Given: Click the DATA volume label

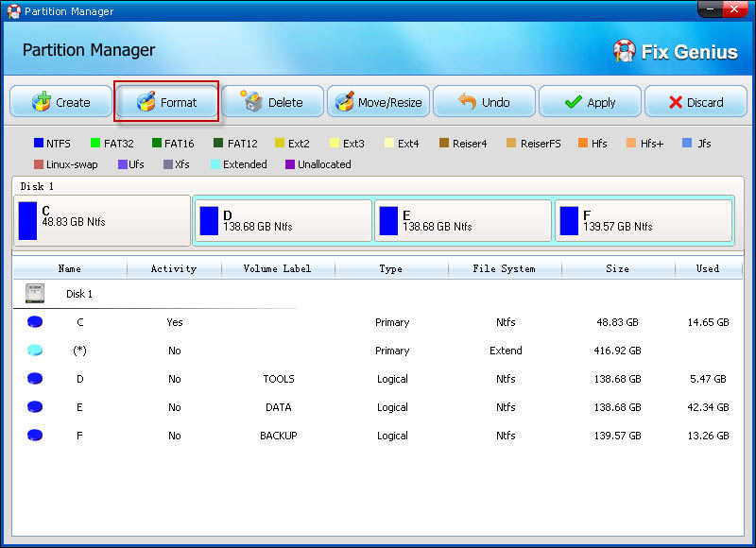Looking at the screenshot, I should 279,407.
